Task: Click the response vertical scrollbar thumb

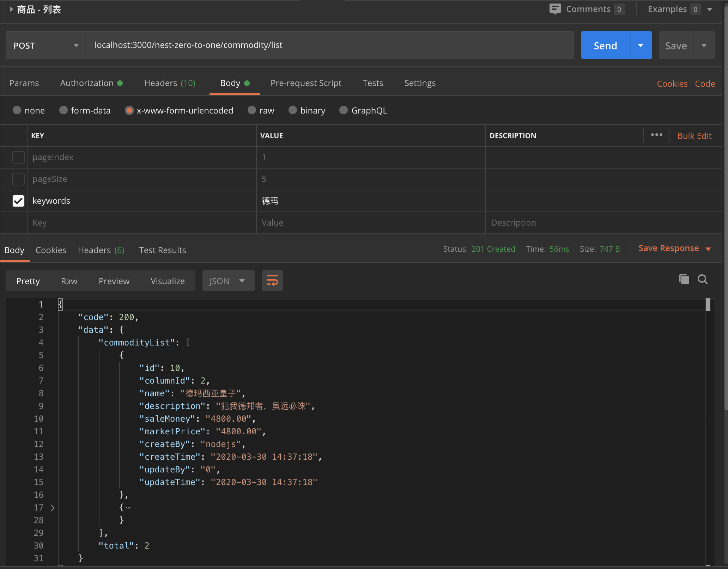Action: coord(708,305)
